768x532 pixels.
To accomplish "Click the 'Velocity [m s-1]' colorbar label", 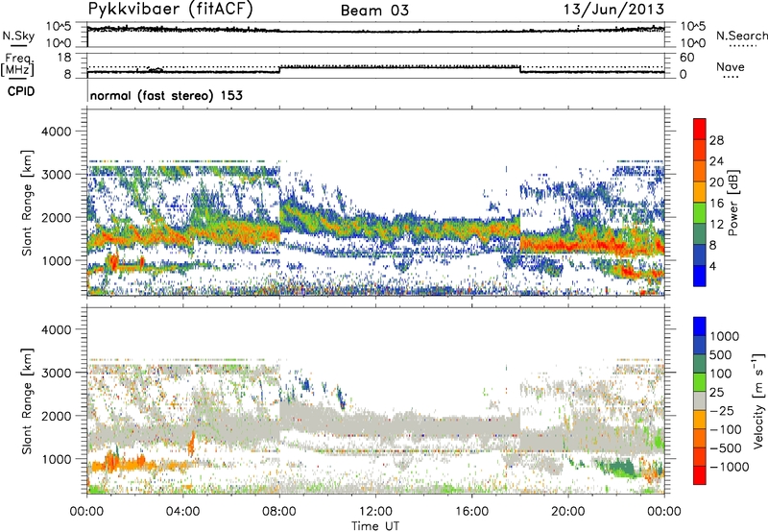I will click(x=758, y=400).
